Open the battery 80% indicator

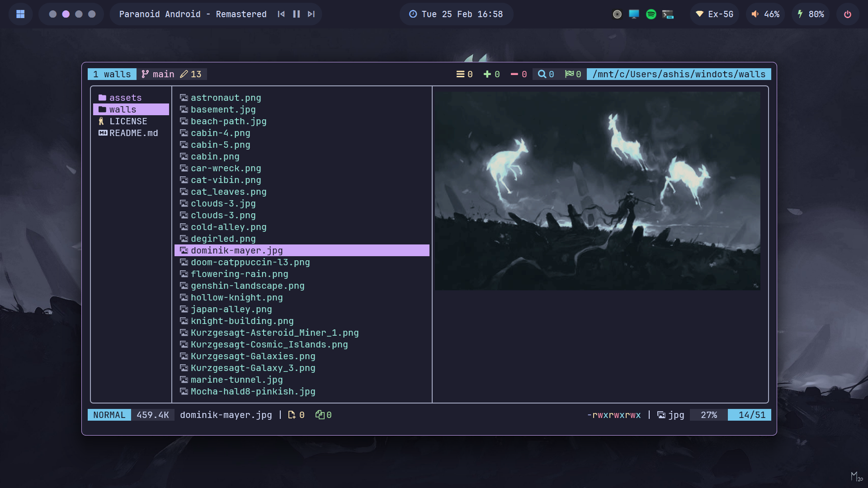click(x=811, y=14)
